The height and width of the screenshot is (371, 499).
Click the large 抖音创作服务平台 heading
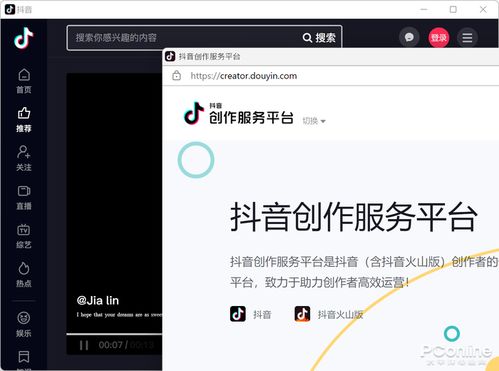[354, 217]
